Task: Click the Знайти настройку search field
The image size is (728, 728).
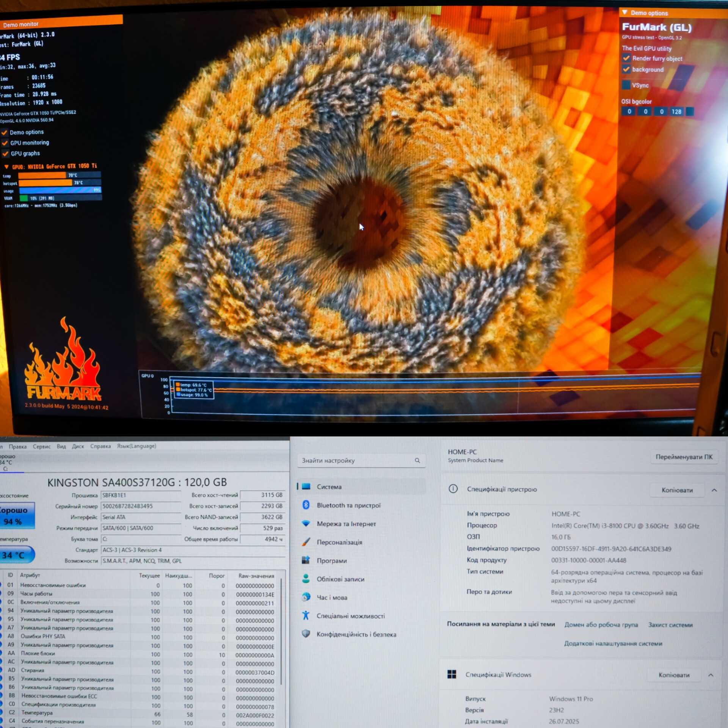Action: (361, 460)
